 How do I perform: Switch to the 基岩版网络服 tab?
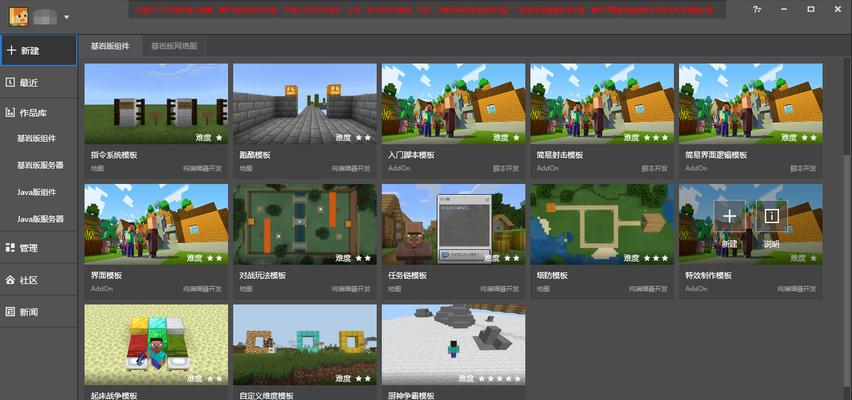pos(174,46)
